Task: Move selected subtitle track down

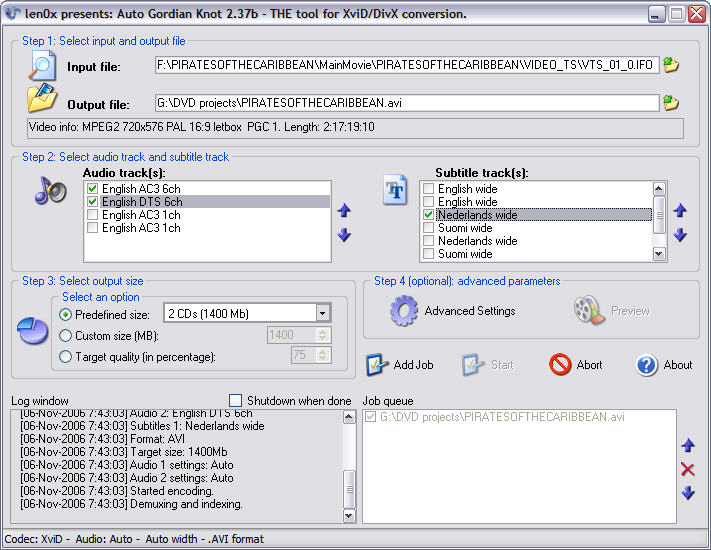Action: pyautogui.click(x=680, y=234)
